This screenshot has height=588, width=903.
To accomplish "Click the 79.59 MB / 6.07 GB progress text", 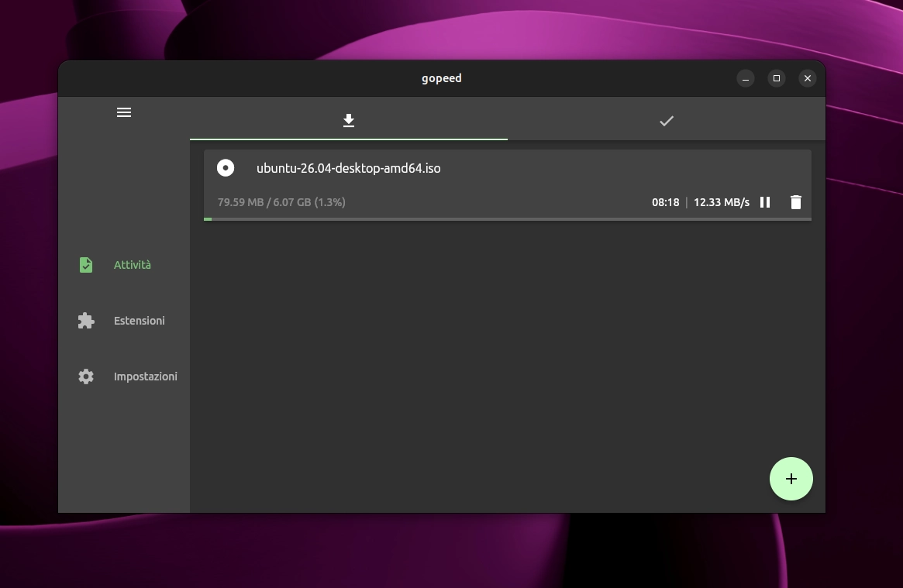I will tap(281, 202).
